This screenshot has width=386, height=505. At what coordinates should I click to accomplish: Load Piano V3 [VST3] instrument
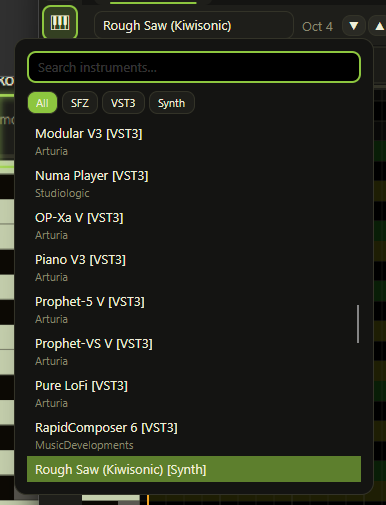tap(194, 268)
